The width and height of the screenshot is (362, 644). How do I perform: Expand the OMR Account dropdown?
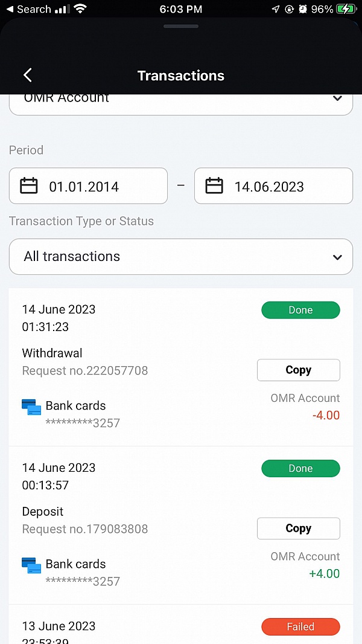pyautogui.click(x=181, y=100)
